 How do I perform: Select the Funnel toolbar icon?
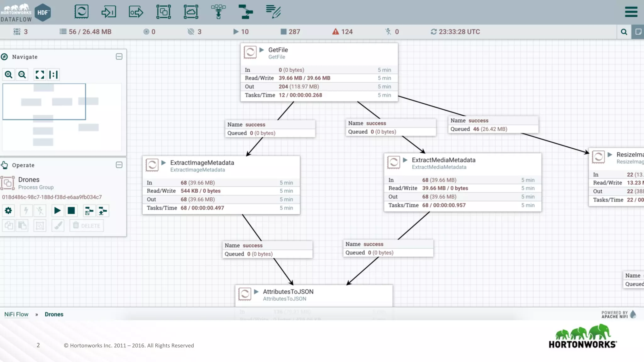(218, 12)
